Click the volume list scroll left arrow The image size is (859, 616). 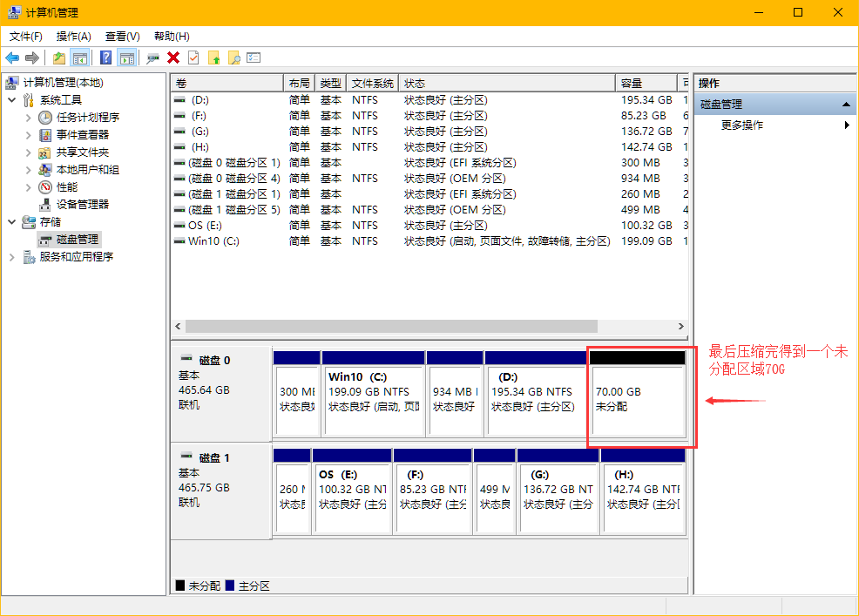(x=178, y=326)
